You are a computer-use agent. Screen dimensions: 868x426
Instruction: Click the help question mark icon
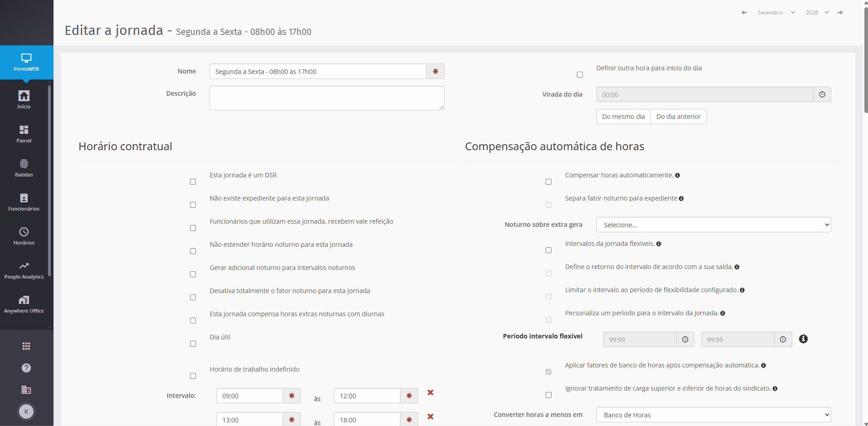coord(26,368)
